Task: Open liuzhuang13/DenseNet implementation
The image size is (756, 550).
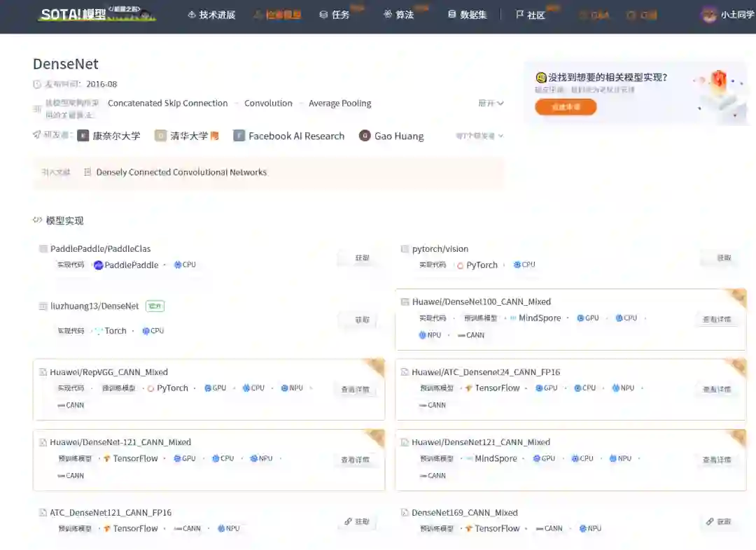Action: (94, 306)
